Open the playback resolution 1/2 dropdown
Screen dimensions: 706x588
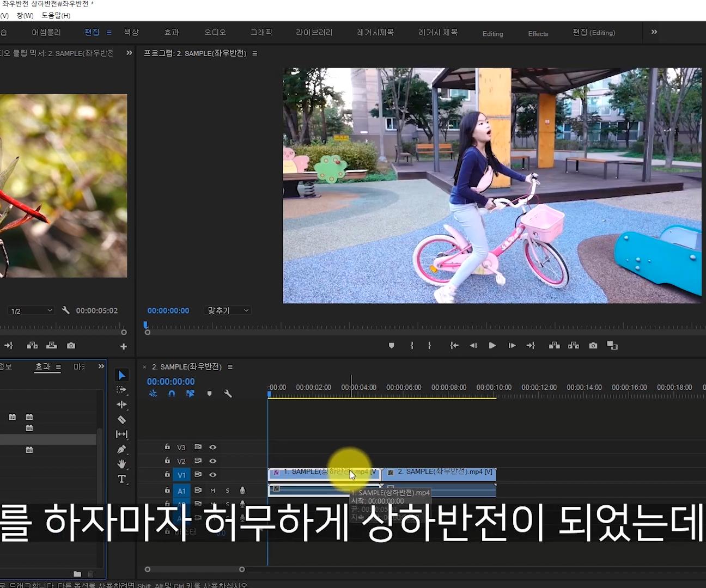31,310
